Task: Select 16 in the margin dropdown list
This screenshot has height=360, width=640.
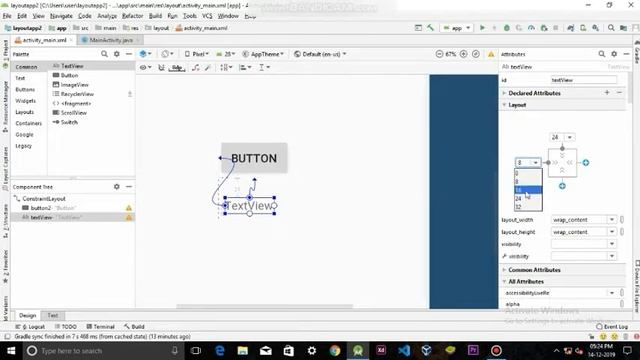Action: tap(528, 190)
